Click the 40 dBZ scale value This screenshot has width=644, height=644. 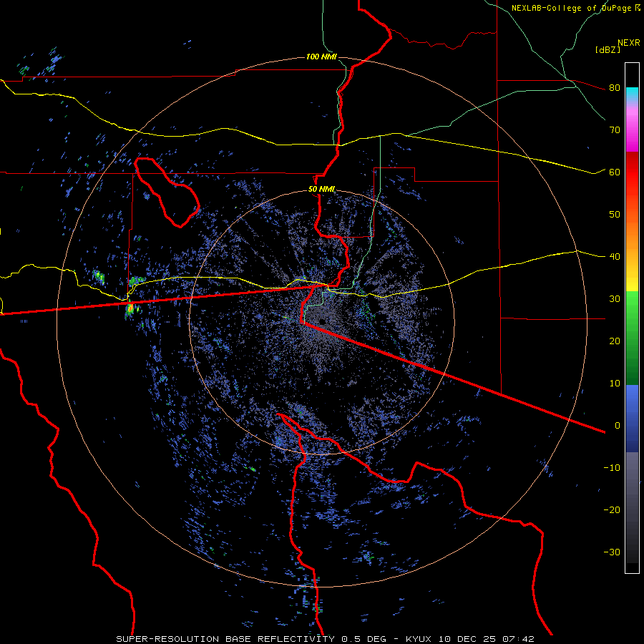pos(615,257)
